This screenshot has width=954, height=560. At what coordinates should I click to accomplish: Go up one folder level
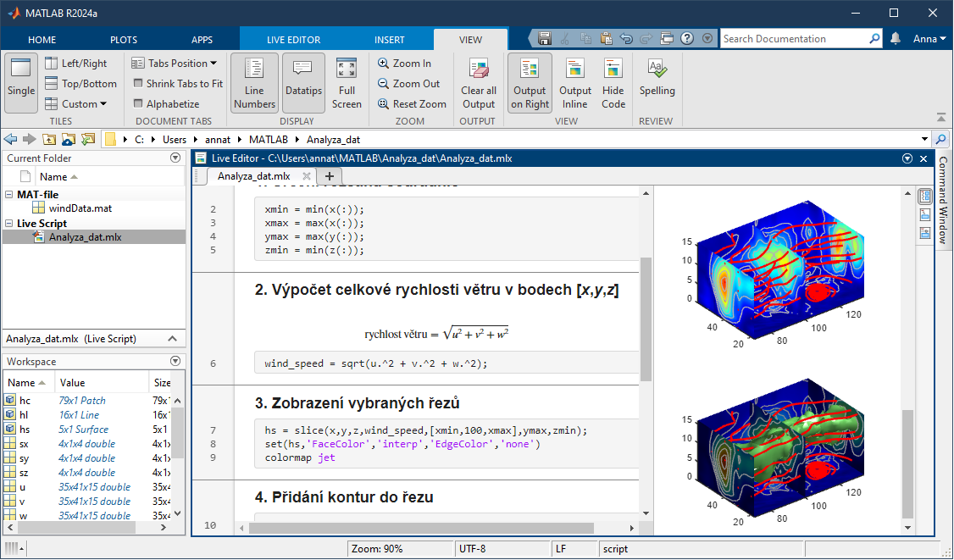click(48, 140)
